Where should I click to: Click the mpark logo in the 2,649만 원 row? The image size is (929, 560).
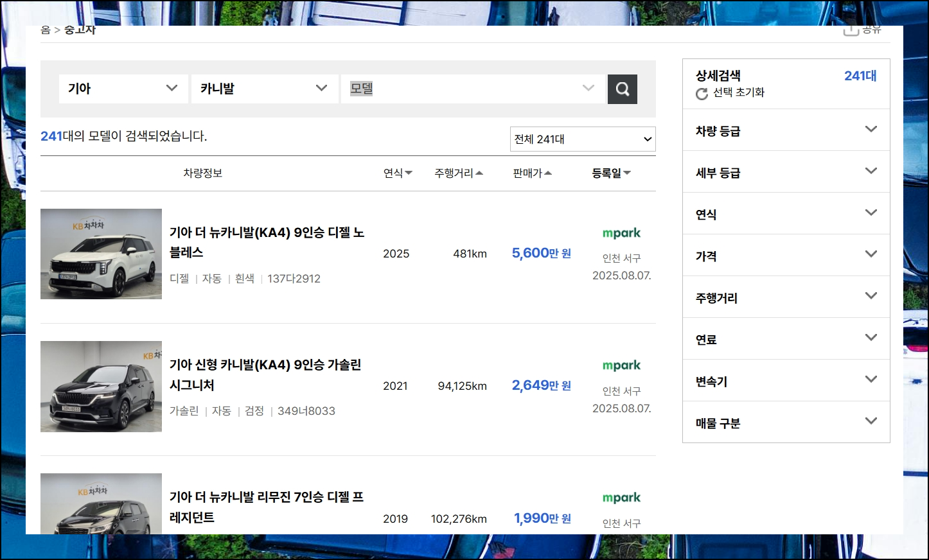621,365
